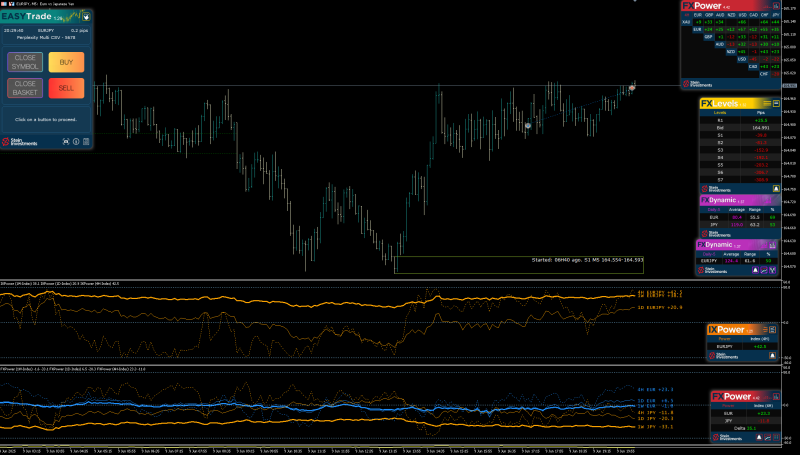Click the SELL button in EASY Trade
Viewport: 800px width, 455px height.
[66, 88]
